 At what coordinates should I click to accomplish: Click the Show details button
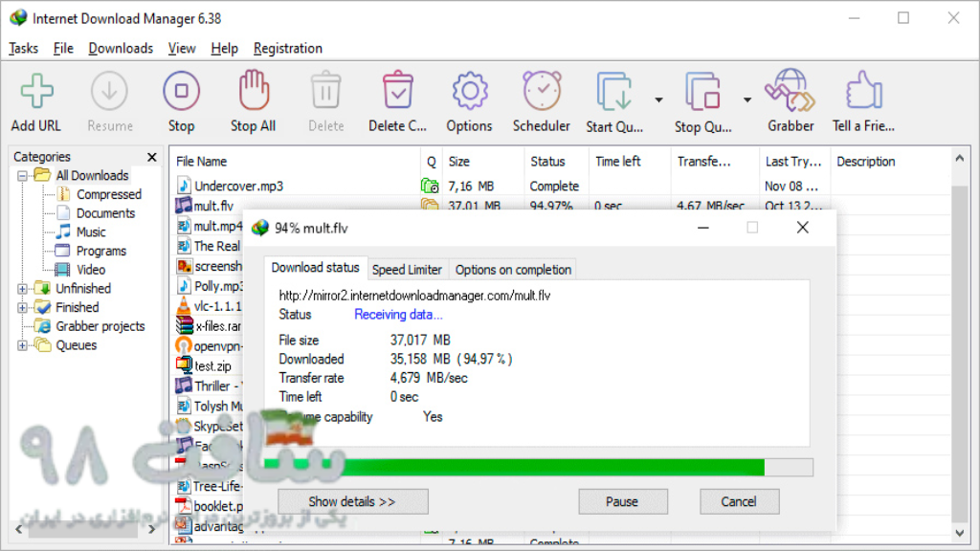[x=352, y=501]
